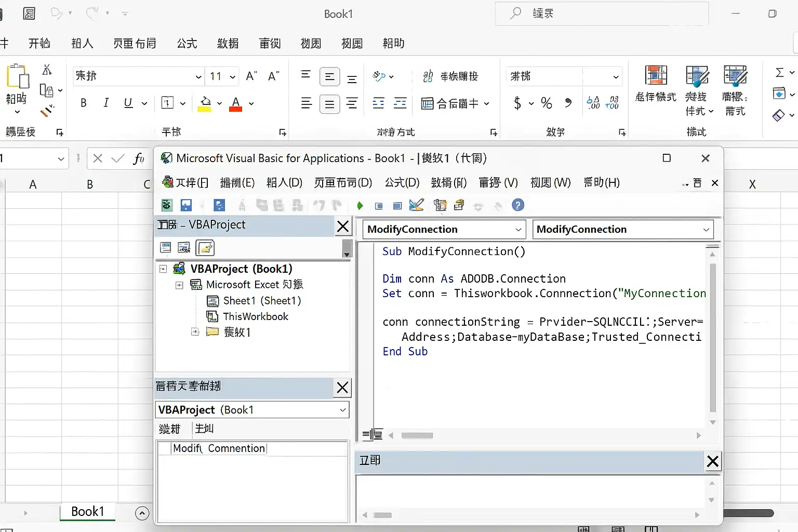Click the View Code icon in project panel
This screenshot has height=532, width=798.
[x=166, y=248]
